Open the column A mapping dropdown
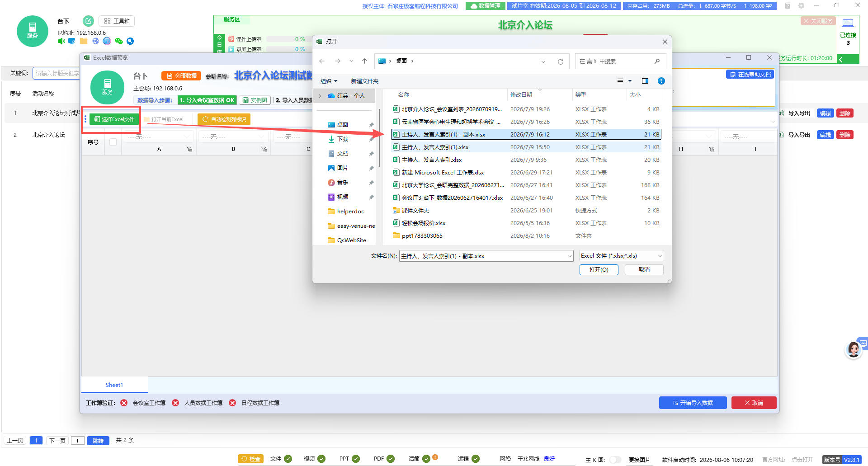 tap(158, 137)
